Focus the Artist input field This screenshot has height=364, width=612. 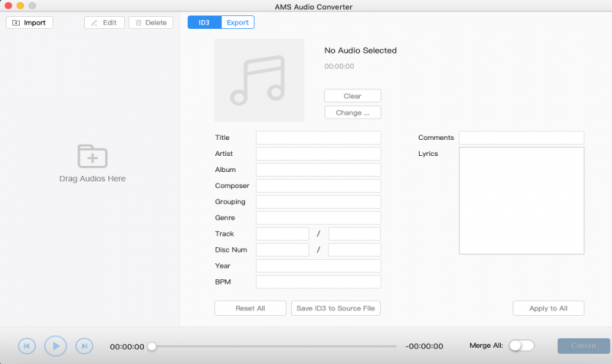318,154
